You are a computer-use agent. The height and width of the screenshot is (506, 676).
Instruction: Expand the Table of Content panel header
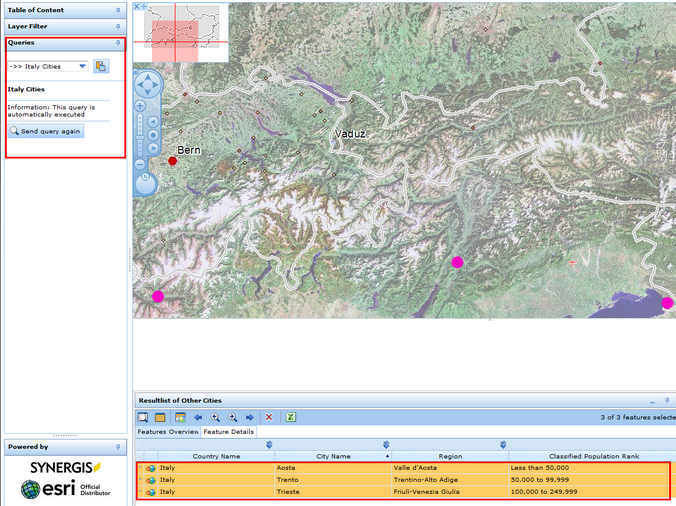(66, 10)
